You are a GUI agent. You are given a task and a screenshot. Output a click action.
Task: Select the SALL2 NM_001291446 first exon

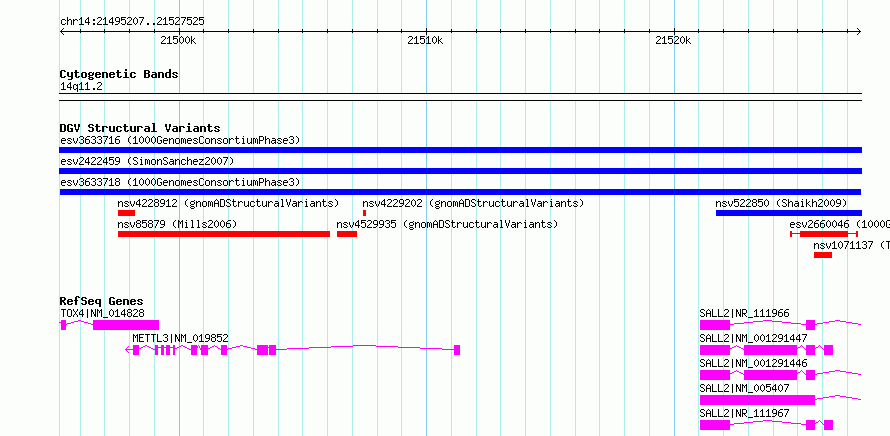(x=715, y=375)
